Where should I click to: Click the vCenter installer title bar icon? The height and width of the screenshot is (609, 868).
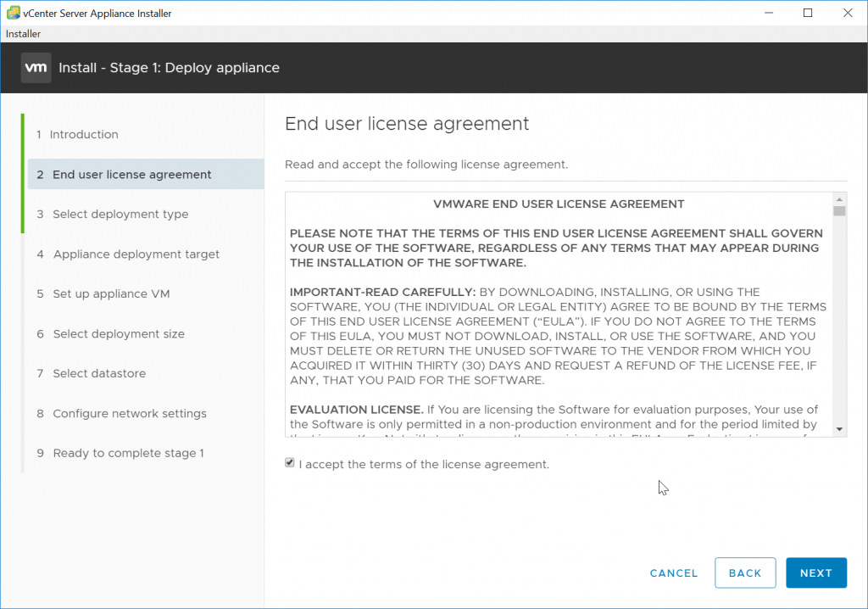14,13
